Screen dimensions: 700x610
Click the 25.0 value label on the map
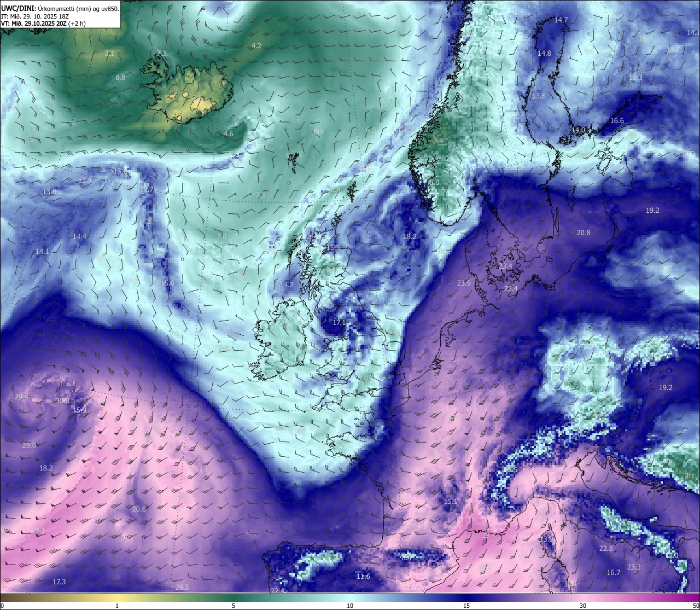(29, 446)
